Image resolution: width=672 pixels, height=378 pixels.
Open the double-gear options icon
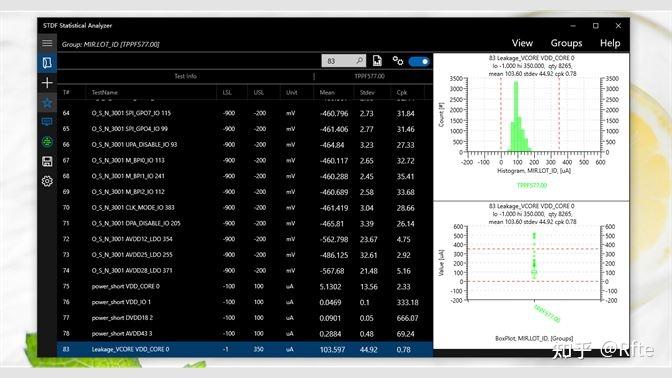[398, 61]
